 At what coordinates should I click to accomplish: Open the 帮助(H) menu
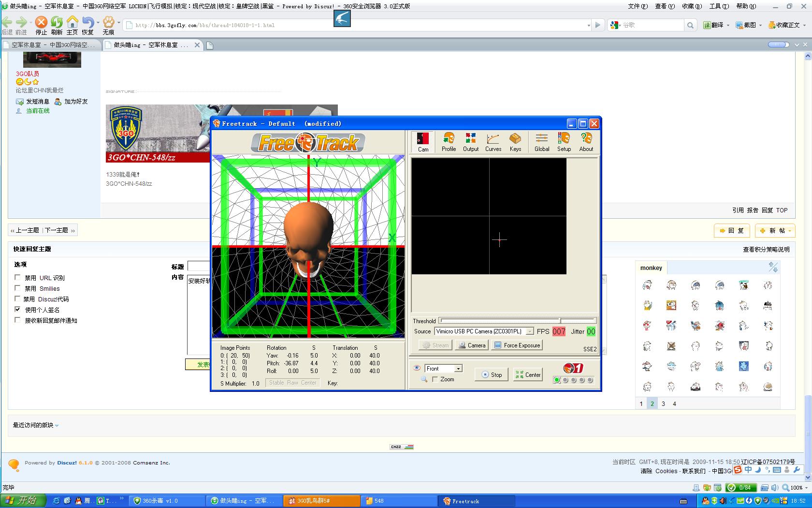pos(746,6)
